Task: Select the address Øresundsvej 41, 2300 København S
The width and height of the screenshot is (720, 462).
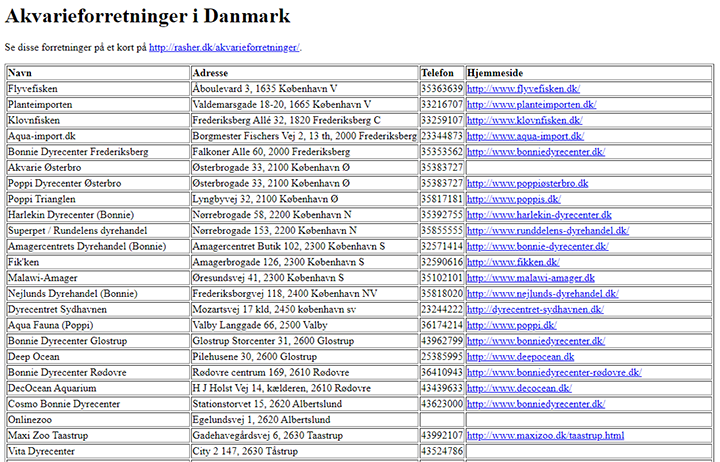Action: tap(268, 278)
